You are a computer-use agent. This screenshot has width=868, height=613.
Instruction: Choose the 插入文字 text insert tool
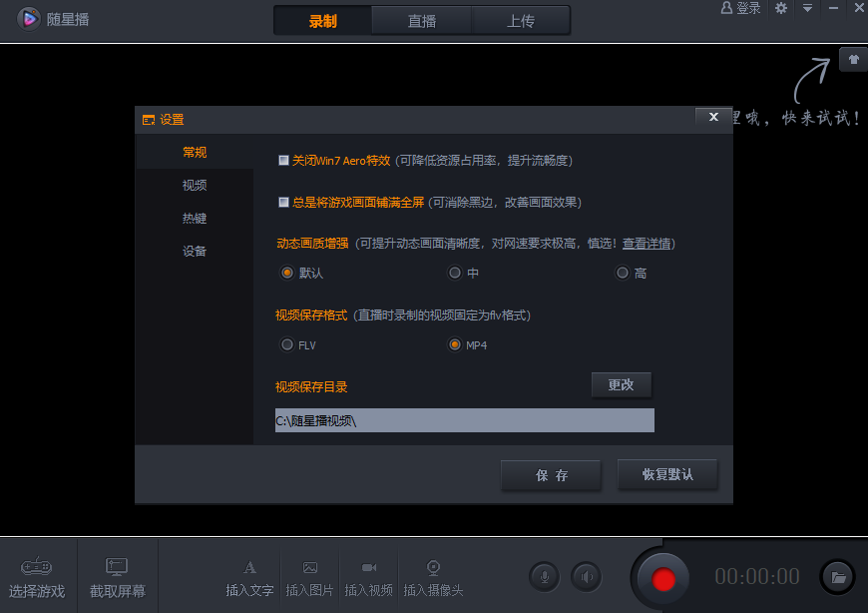pyautogui.click(x=249, y=579)
